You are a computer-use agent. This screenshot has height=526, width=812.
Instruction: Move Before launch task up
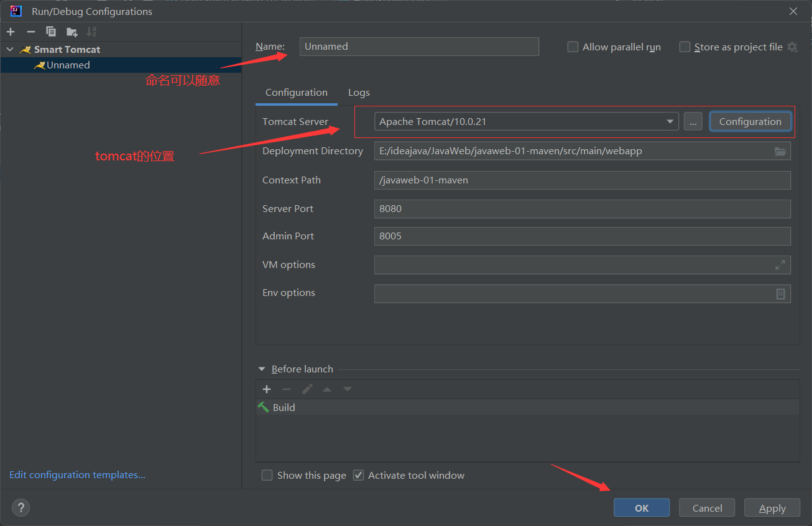327,389
